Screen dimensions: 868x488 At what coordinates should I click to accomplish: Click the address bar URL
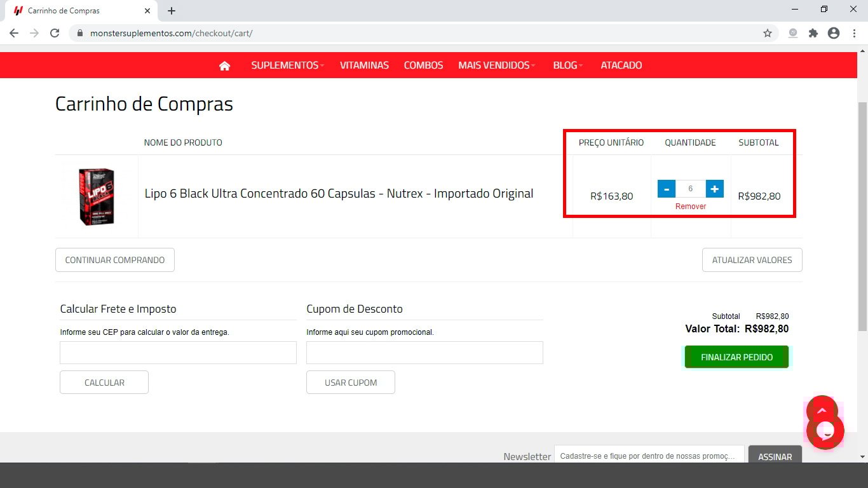point(172,33)
